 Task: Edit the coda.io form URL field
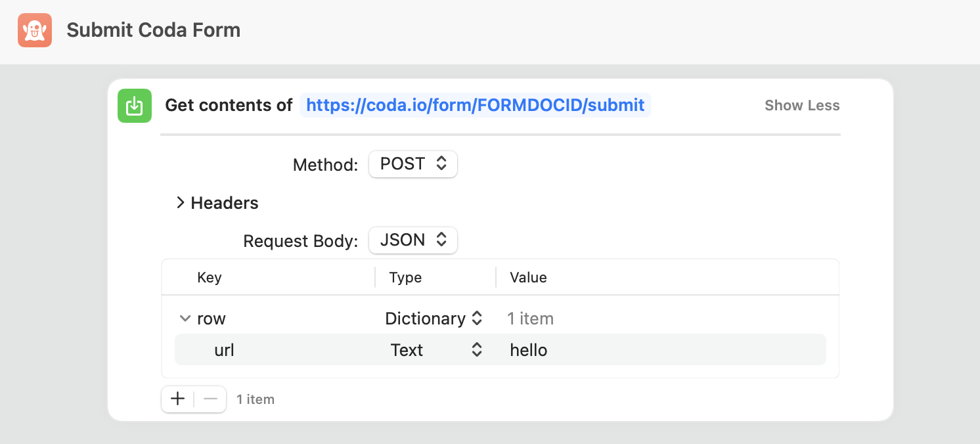(x=475, y=105)
